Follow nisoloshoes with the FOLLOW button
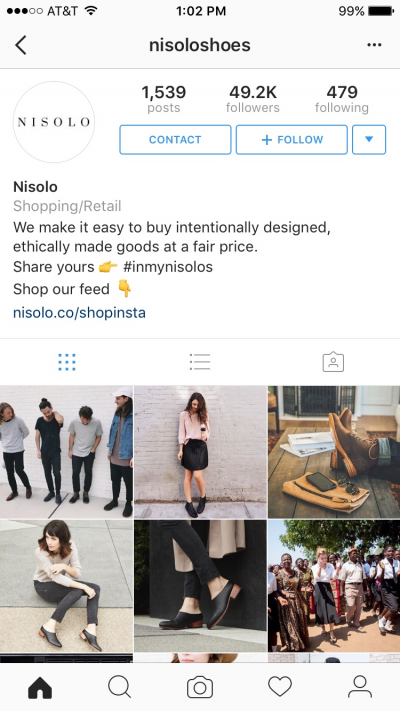This screenshot has height=711, width=400. click(x=292, y=140)
